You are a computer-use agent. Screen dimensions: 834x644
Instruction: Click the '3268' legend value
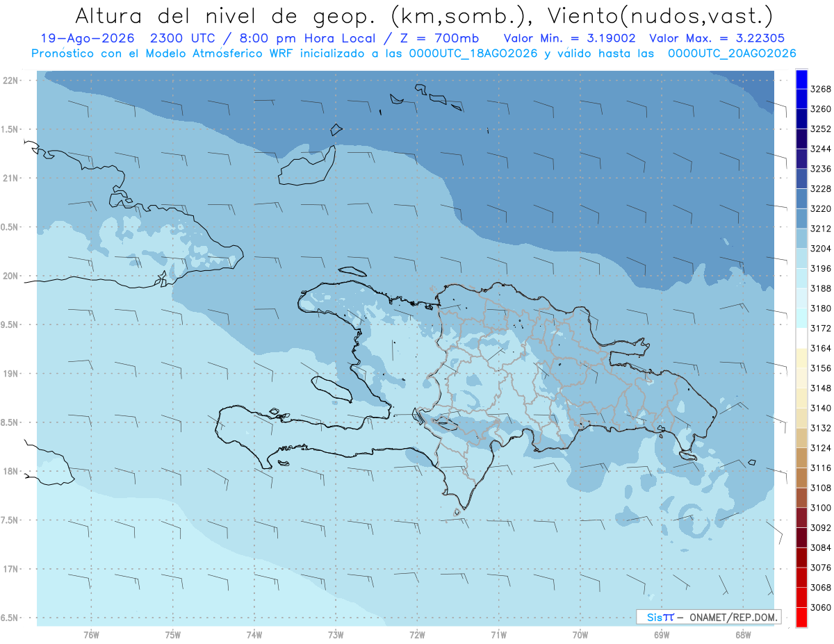(x=821, y=89)
